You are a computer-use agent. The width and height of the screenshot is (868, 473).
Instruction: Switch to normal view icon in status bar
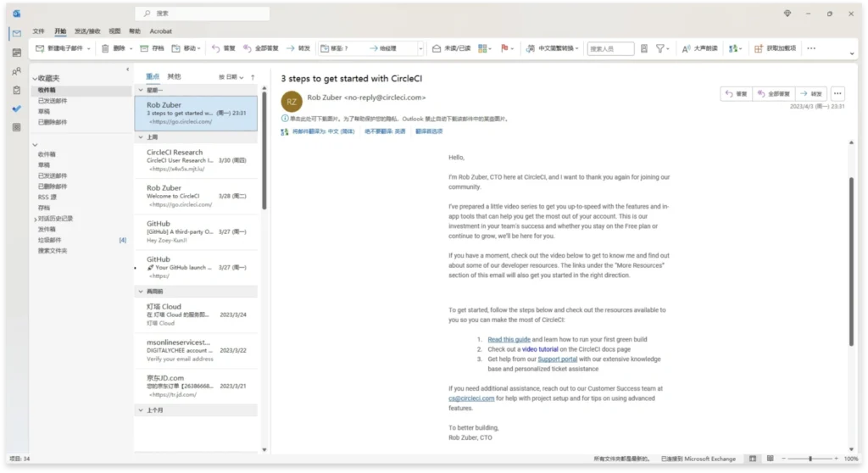753,459
